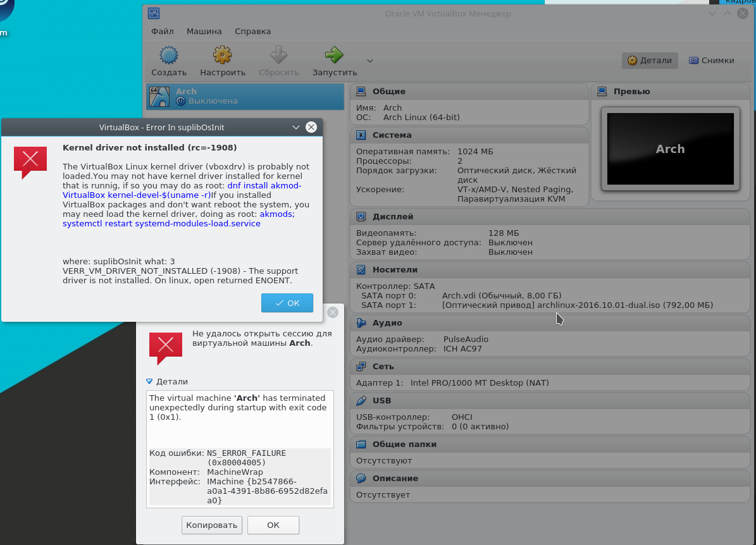The width and height of the screenshot is (756, 545).
Task: Switch to Детали view button
Action: click(650, 60)
